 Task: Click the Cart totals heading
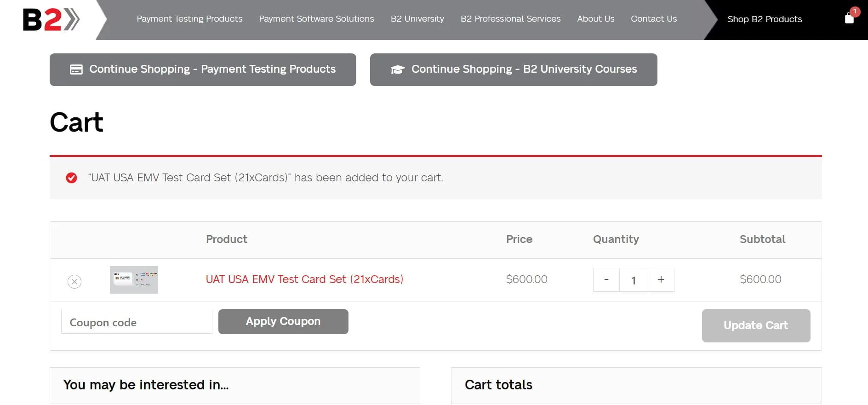498,385
